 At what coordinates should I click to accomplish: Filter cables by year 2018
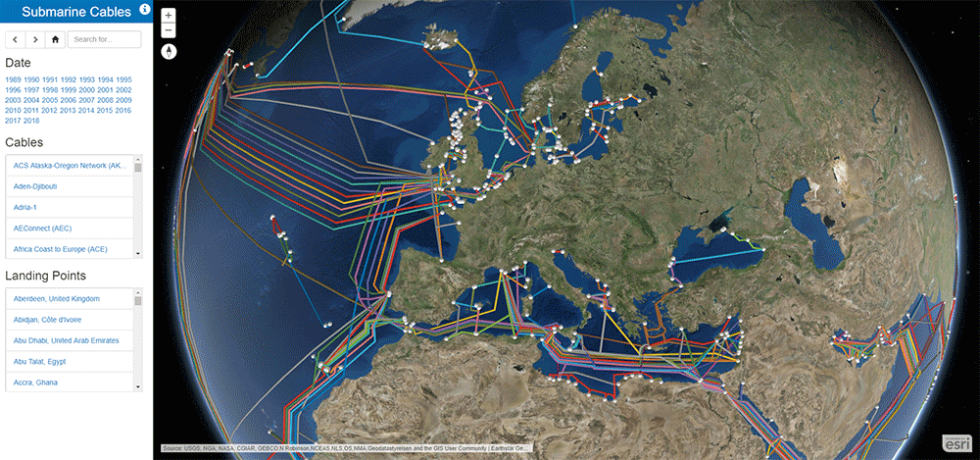[31, 121]
